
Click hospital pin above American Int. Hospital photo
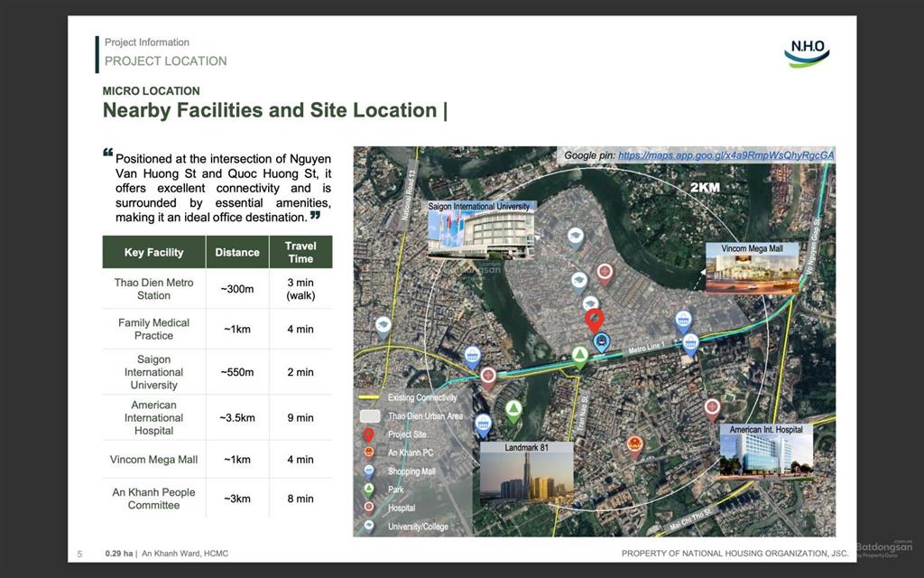coord(713,409)
